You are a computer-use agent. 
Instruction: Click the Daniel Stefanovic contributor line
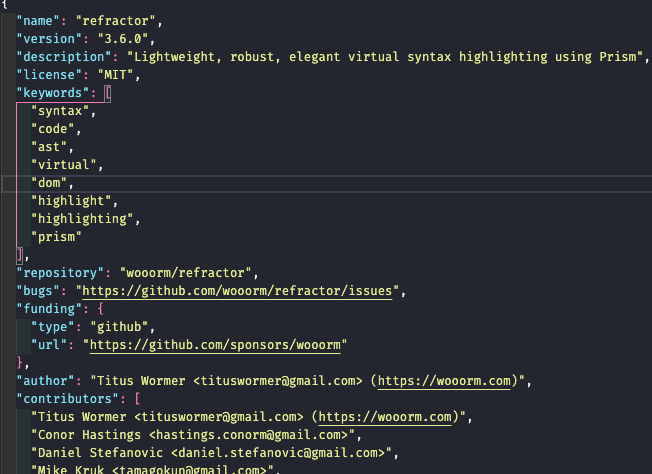tap(215, 452)
